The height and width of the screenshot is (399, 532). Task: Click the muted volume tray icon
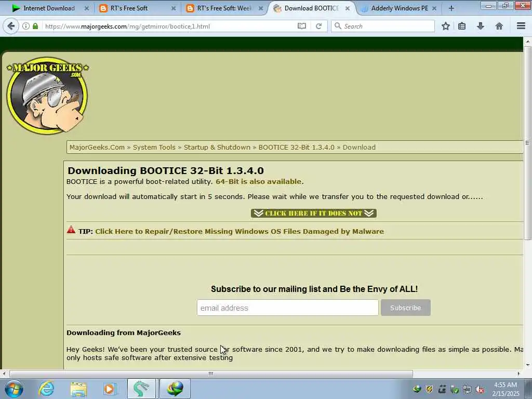480,389
